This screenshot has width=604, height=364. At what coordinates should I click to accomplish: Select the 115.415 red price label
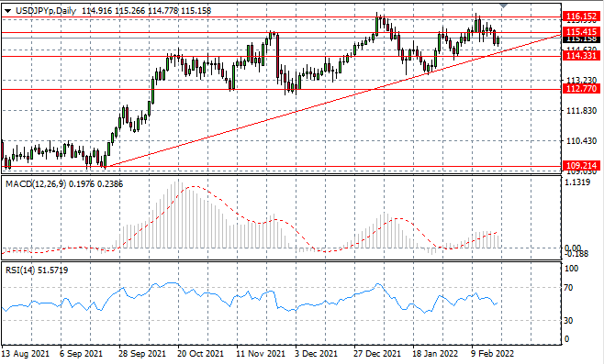pyautogui.click(x=582, y=31)
